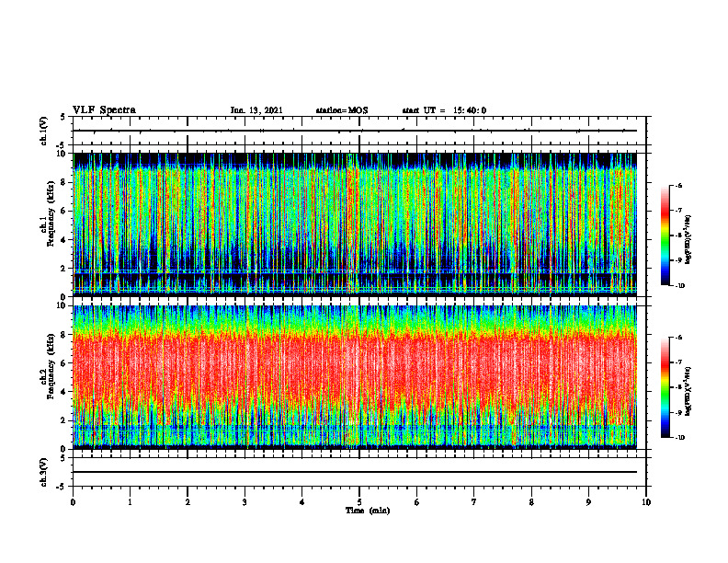The height and width of the screenshot is (563, 728).
Task: Click the ch.2 colorbar '-6' scale value
Action: (x=679, y=338)
